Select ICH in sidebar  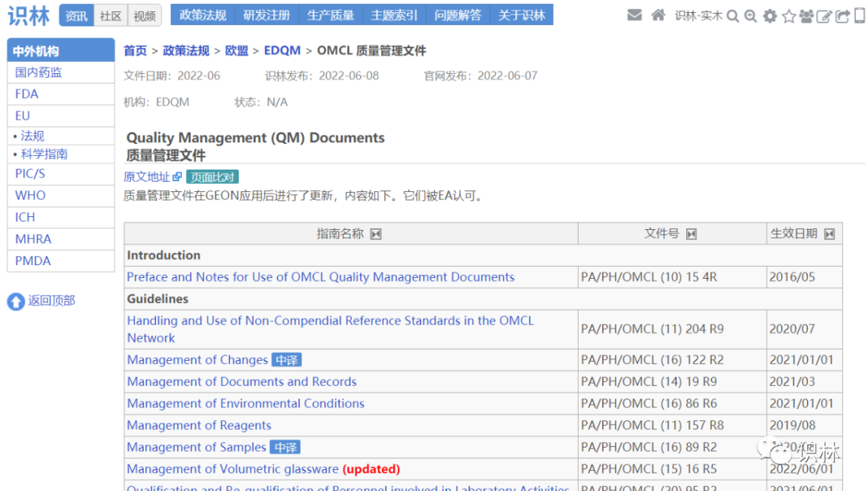pos(61,218)
